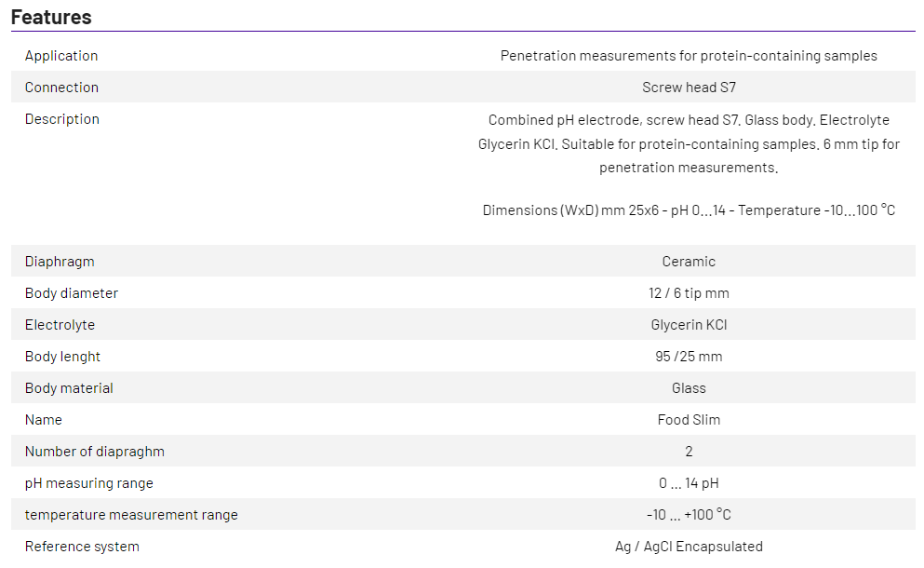Click the 'Body lenght' row label
924x568 pixels.
pyautogui.click(x=62, y=357)
